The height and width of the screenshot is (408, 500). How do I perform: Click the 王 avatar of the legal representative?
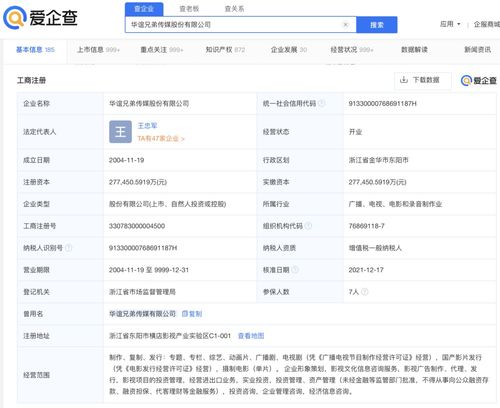tap(120, 132)
